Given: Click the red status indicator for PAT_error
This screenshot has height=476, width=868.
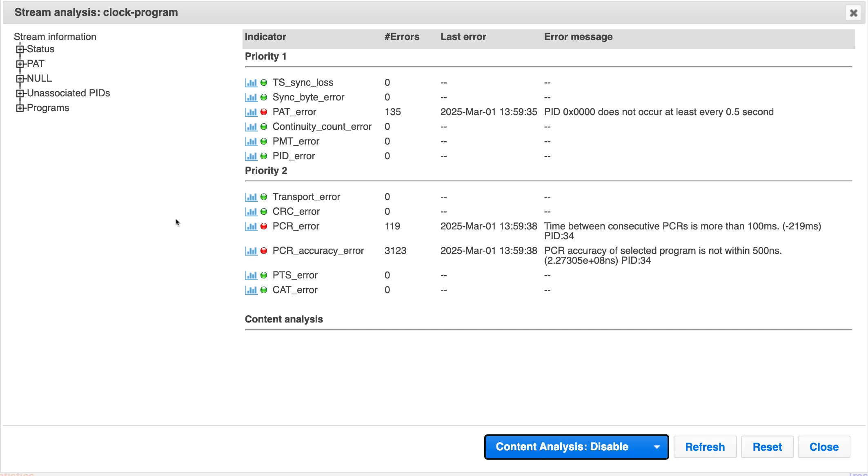Looking at the screenshot, I should 264,112.
